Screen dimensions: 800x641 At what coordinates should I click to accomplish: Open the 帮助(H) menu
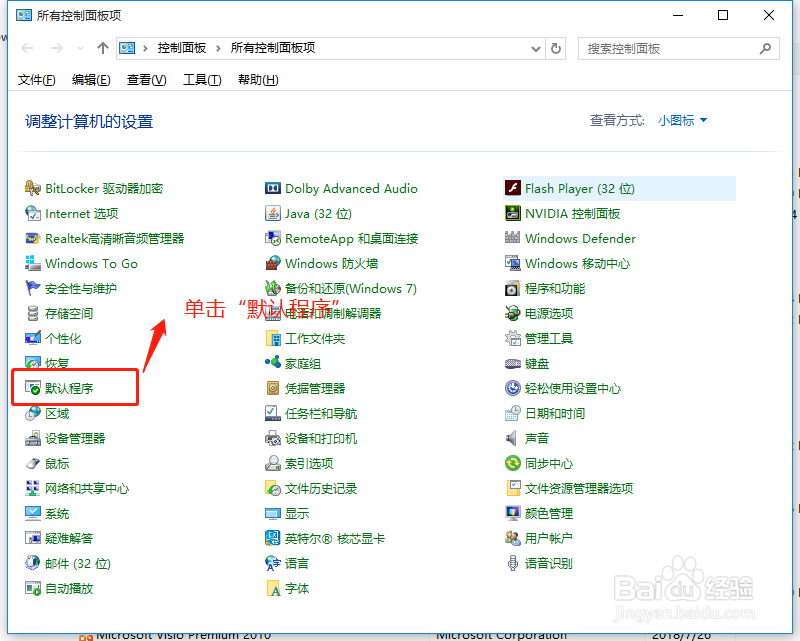[258, 80]
